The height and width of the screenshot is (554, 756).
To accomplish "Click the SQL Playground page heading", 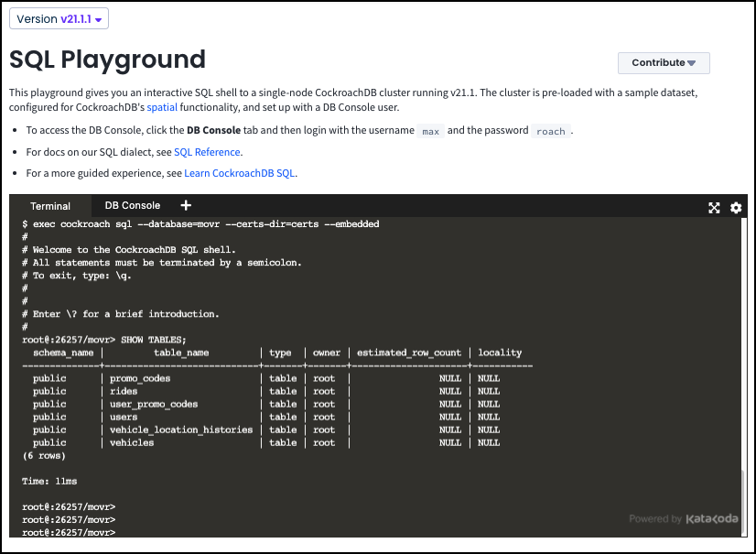I will pyautogui.click(x=107, y=60).
